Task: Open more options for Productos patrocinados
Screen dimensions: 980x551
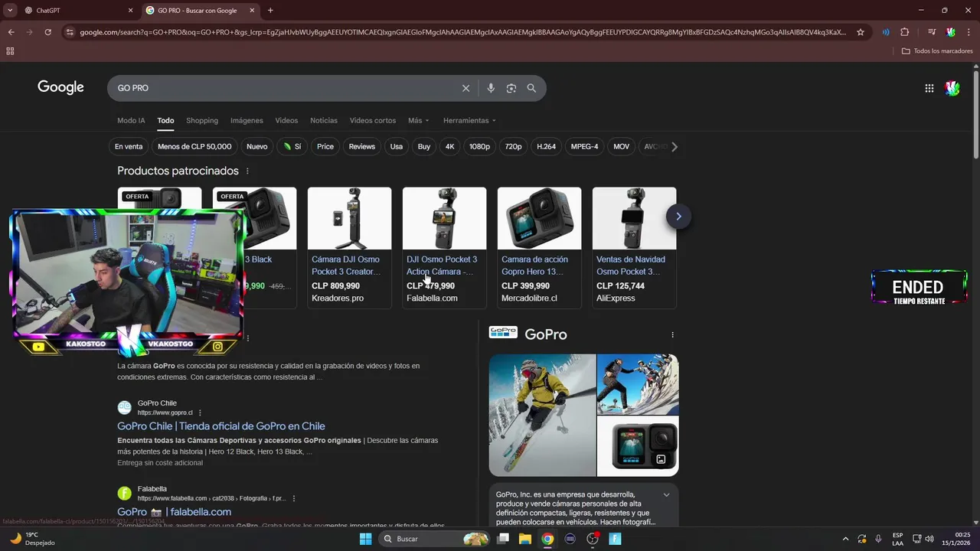Action: click(x=247, y=171)
